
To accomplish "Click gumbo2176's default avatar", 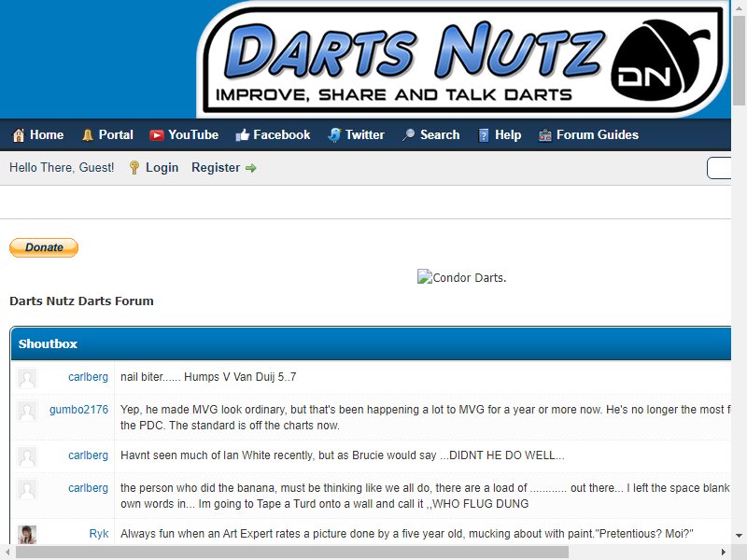I will pos(27,411).
